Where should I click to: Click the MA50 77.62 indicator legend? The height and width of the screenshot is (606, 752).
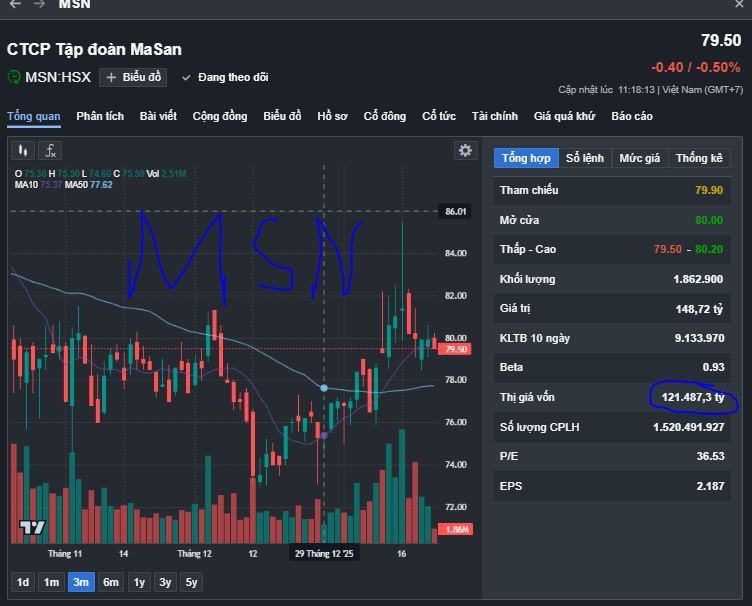pos(89,185)
